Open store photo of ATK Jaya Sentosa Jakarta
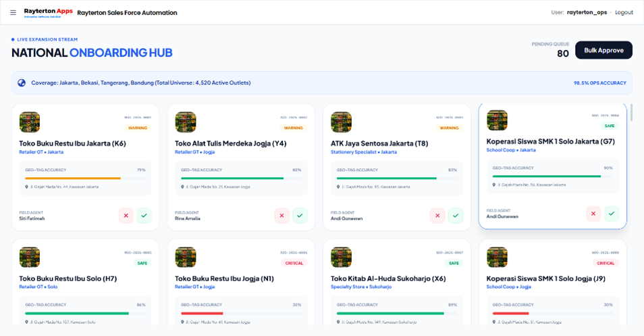 point(342,122)
